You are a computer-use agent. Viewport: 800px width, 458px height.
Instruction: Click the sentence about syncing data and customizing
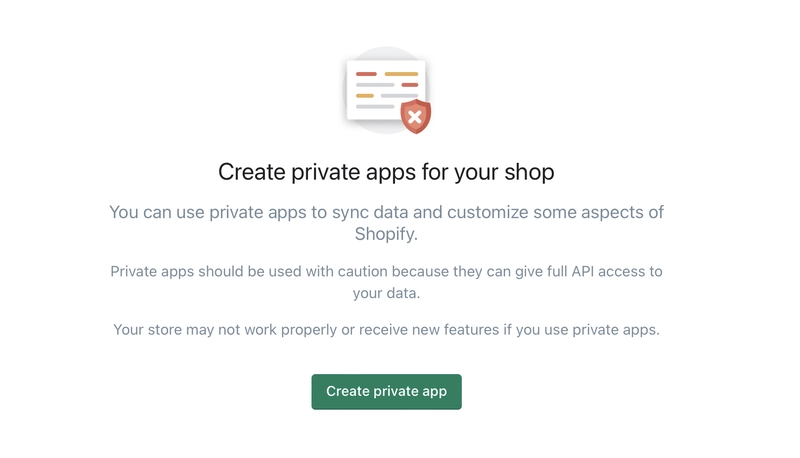pyautogui.click(x=386, y=223)
